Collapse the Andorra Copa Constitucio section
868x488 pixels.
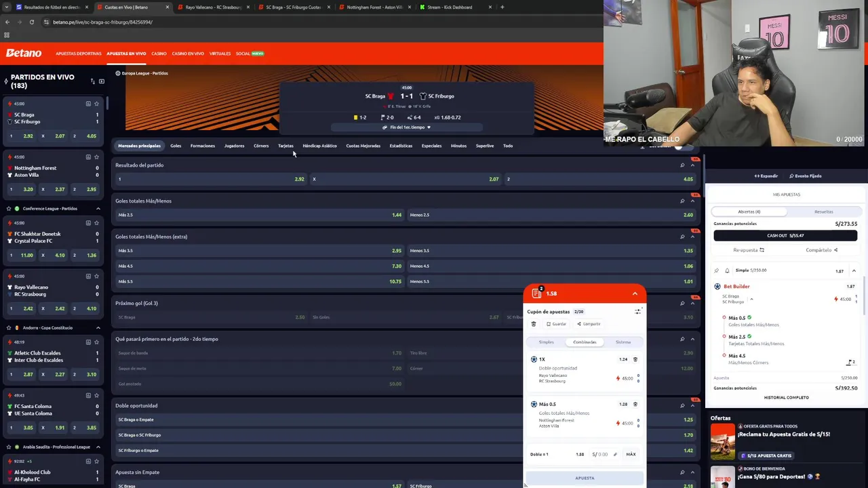coord(98,328)
